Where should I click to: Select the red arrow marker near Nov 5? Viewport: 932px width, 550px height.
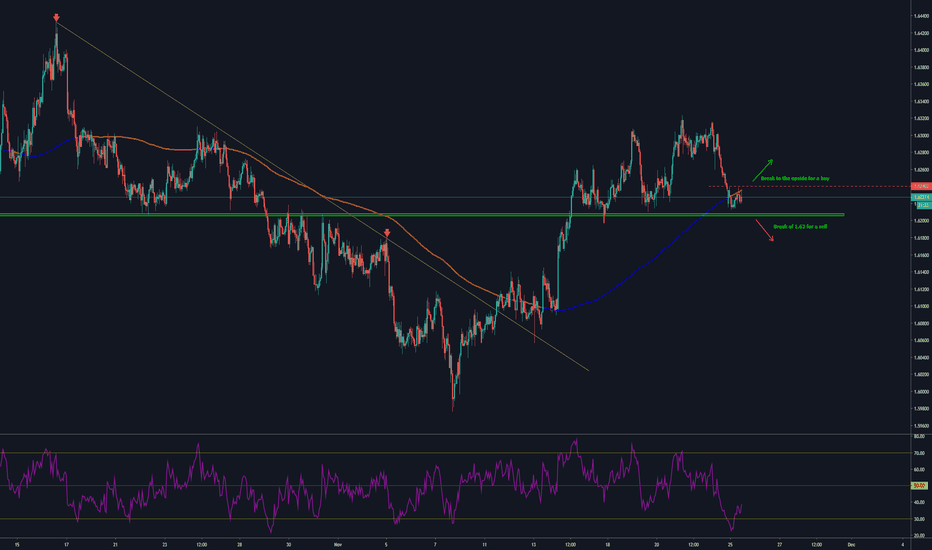point(387,233)
